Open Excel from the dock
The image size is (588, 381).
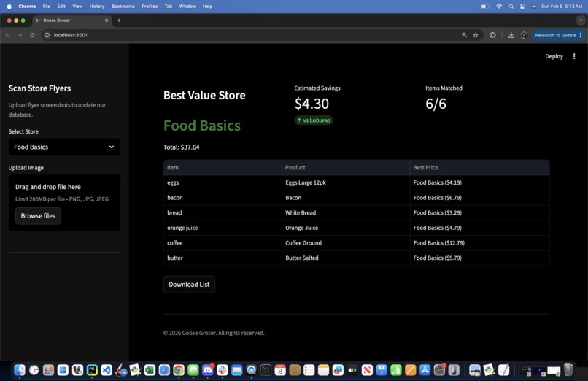click(150, 370)
